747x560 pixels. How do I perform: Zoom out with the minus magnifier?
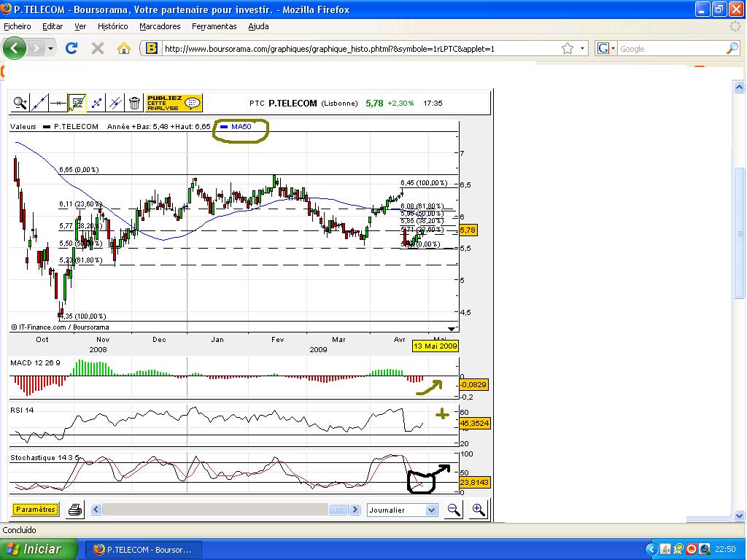point(454,510)
